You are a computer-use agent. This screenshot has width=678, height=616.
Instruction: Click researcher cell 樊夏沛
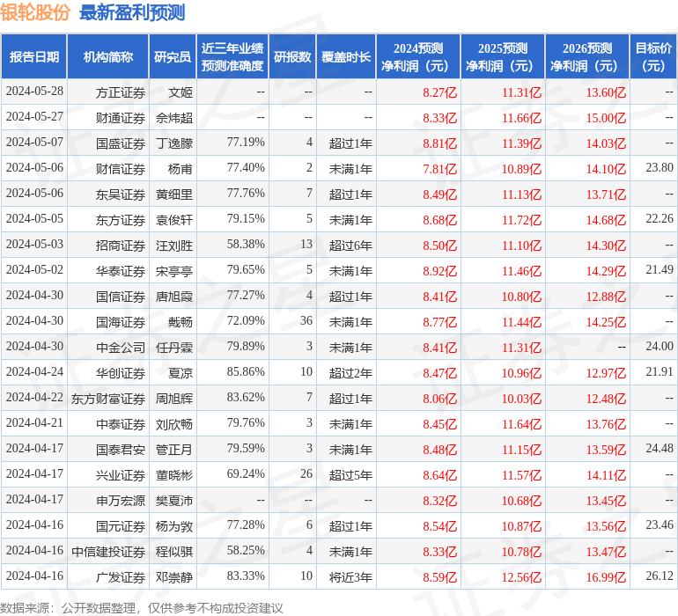click(174, 501)
